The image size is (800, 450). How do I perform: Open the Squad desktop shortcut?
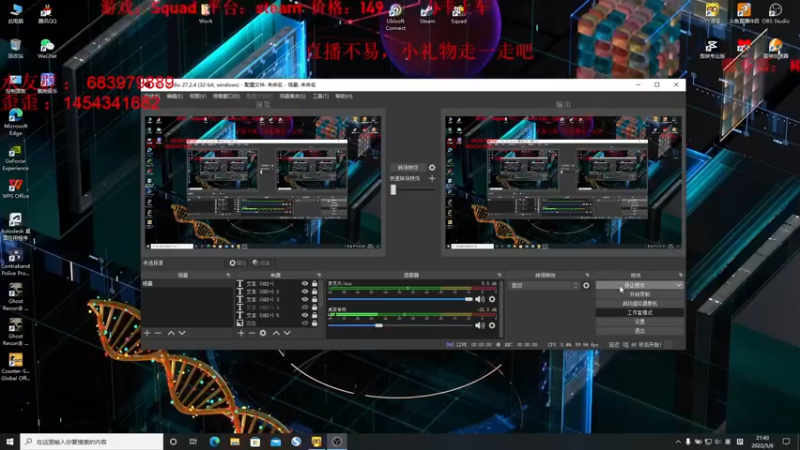[x=459, y=14]
